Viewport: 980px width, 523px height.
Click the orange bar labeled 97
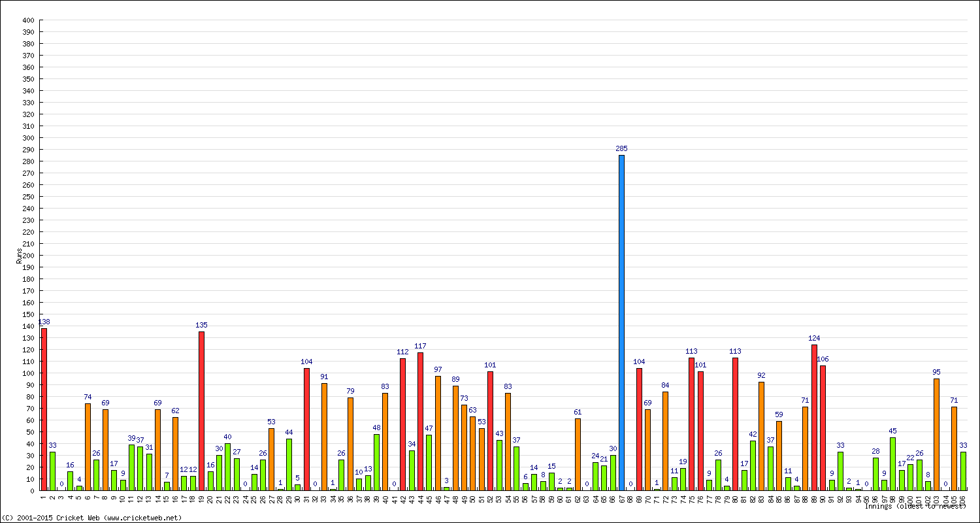click(438, 433)
